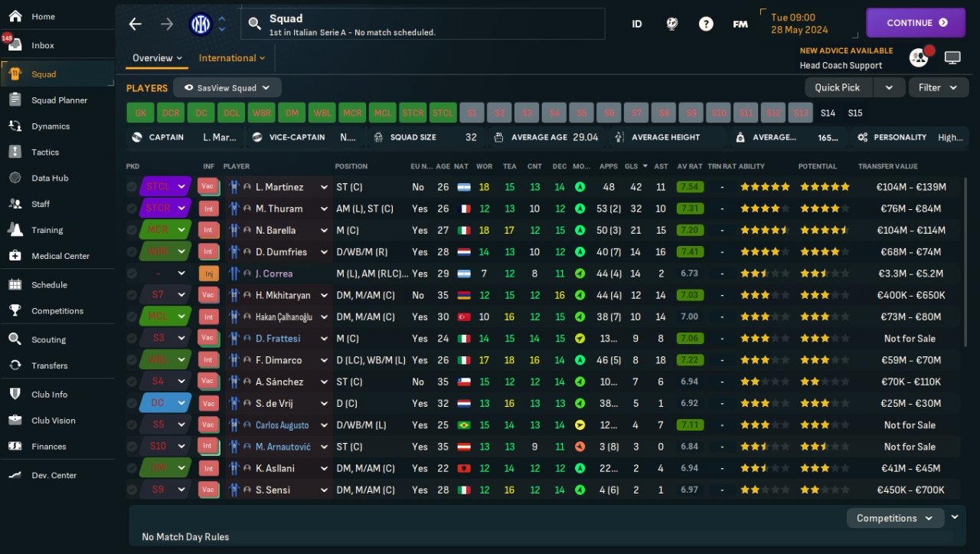Open the Competitions dropdown at bottom

(x=895, y=518)
